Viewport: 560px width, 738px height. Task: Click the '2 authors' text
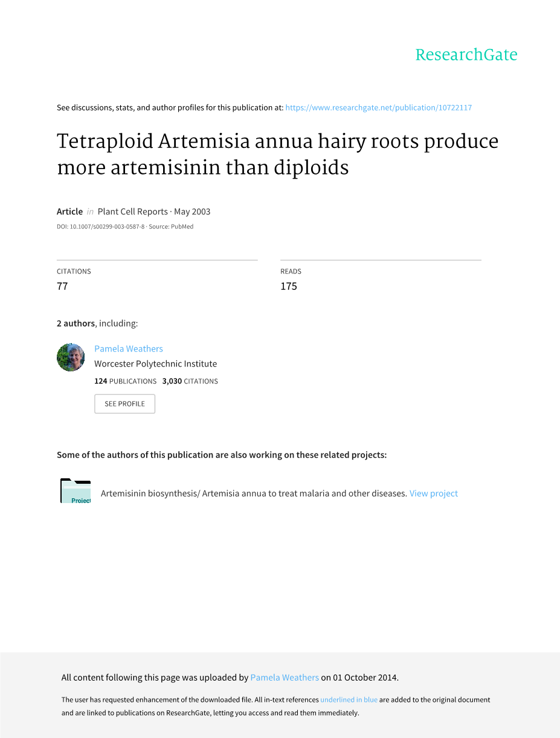[76, 323]
